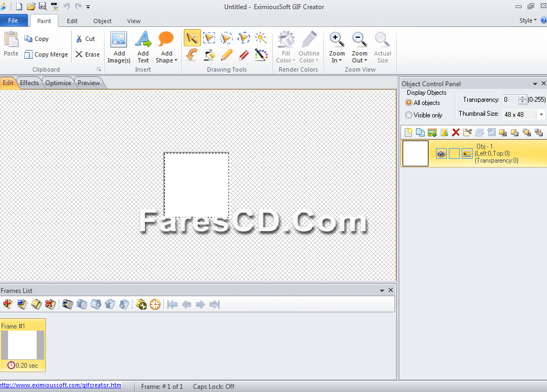This screenshot has height=392, width=547.
Task: Open Object Control Panel options arrow
Action: [x=535, y=83]
